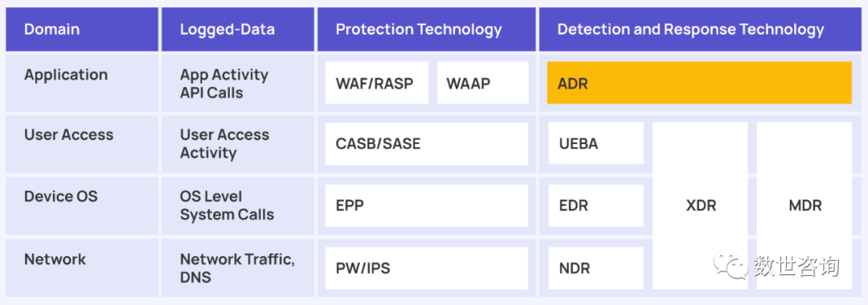Select the Network Traffic, DNS cell
This screenshot has width=868, height=305.
click(237, 269)
